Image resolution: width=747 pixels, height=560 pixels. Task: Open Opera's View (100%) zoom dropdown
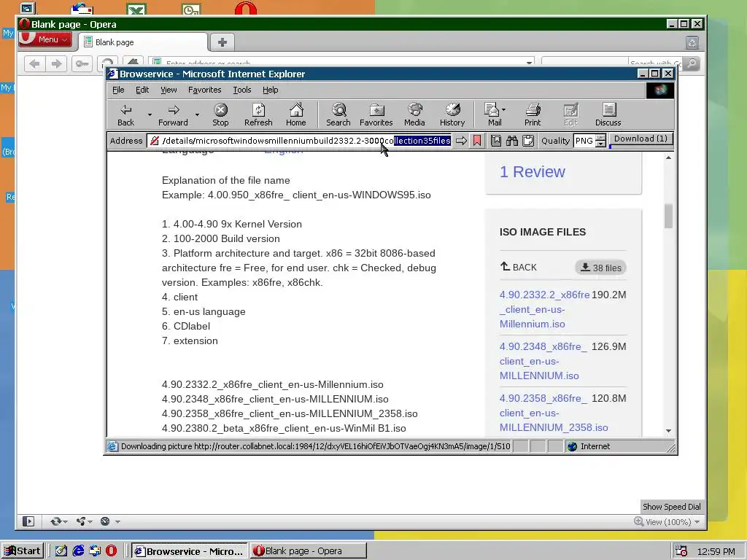[667, 521]
